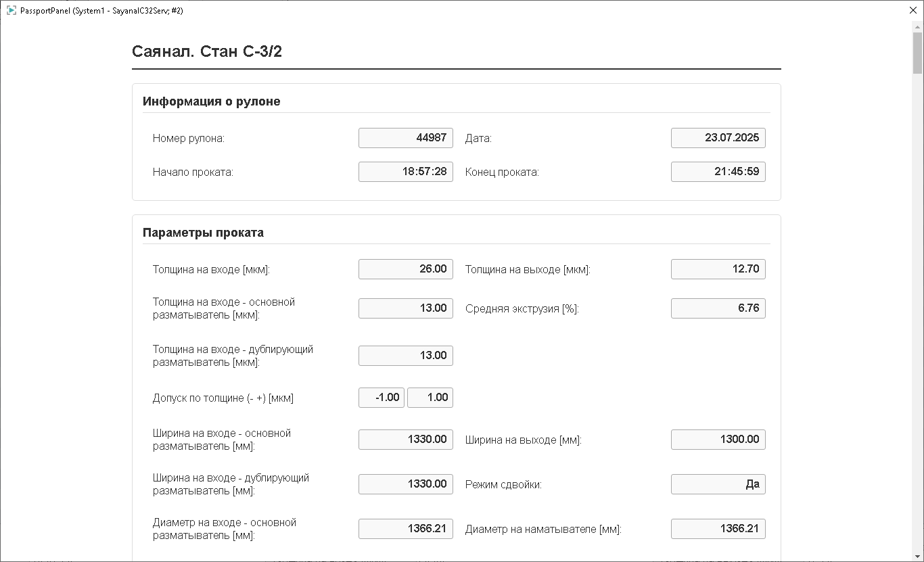Click thickness field for дублирующий разматыватель

[405, 356]
